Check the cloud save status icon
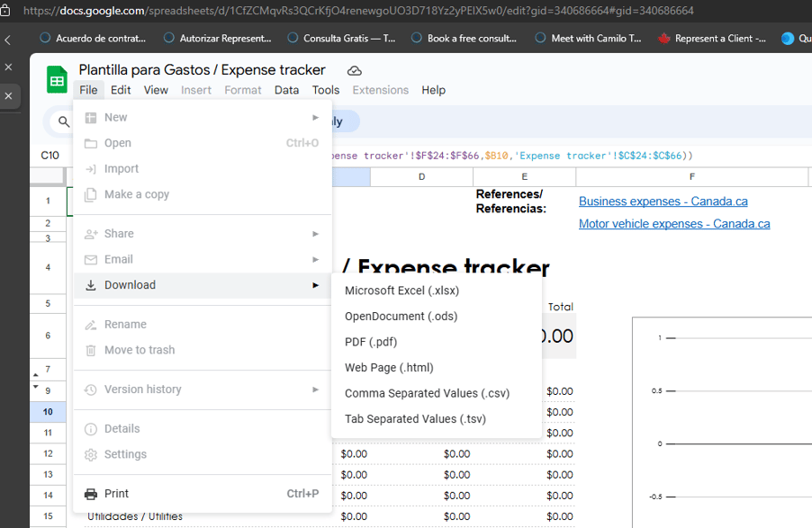812x528 pixels. point(354,70)
